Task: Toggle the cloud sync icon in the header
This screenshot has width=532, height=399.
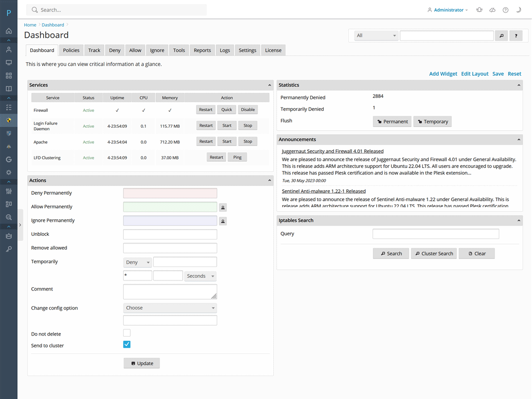Action: point(492,10)
